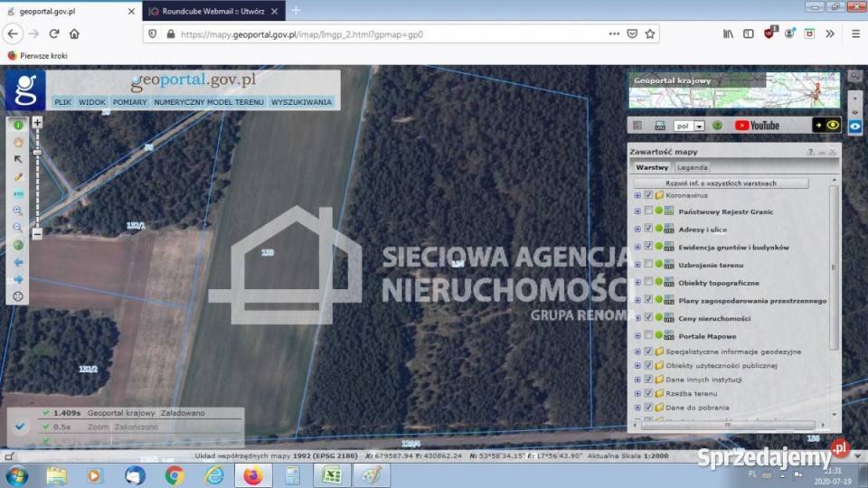
Task: Click the green globe full extent icon
Action: 18,245
